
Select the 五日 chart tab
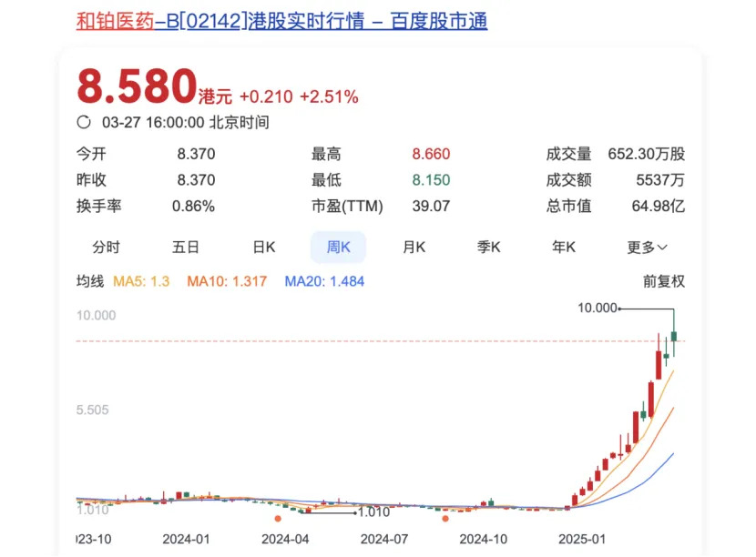tap(185, 247)
